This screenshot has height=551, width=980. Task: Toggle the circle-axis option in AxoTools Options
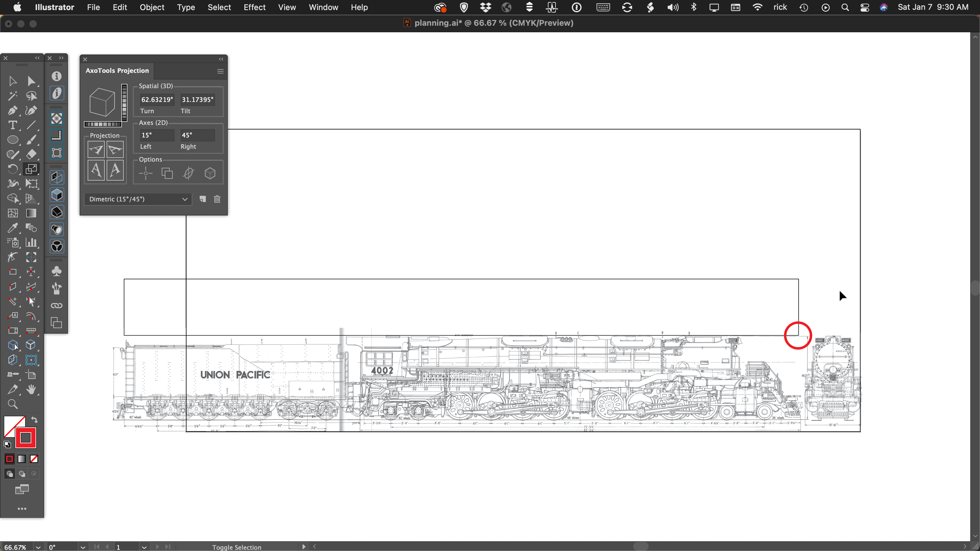point(189,174)
